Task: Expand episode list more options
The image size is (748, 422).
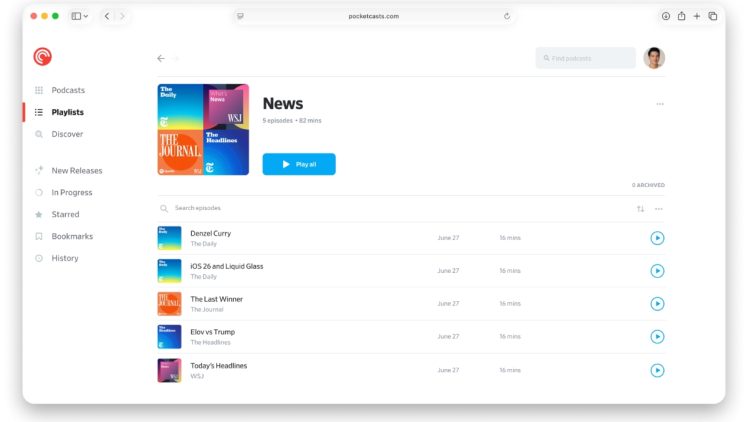Action: pos(658,209)
